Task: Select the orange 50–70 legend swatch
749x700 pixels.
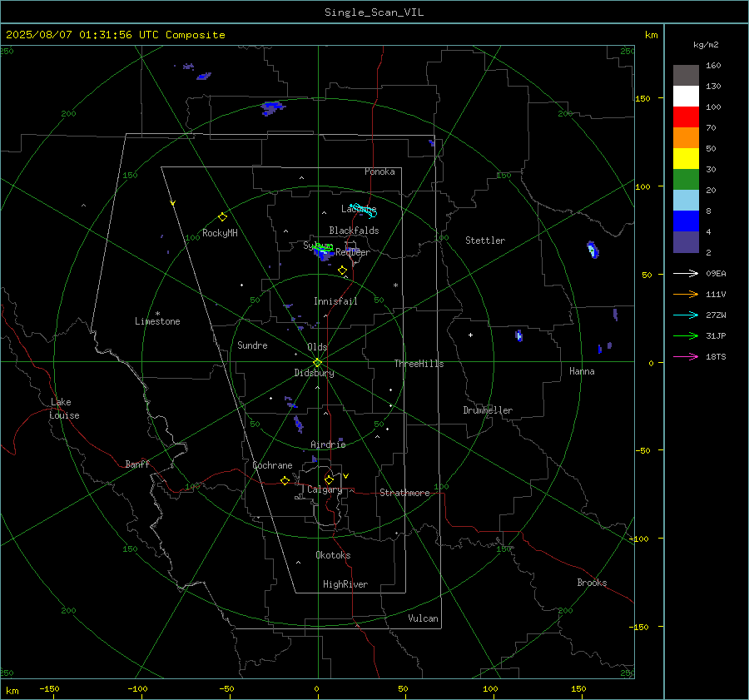Action: click(x=686, y=137)
